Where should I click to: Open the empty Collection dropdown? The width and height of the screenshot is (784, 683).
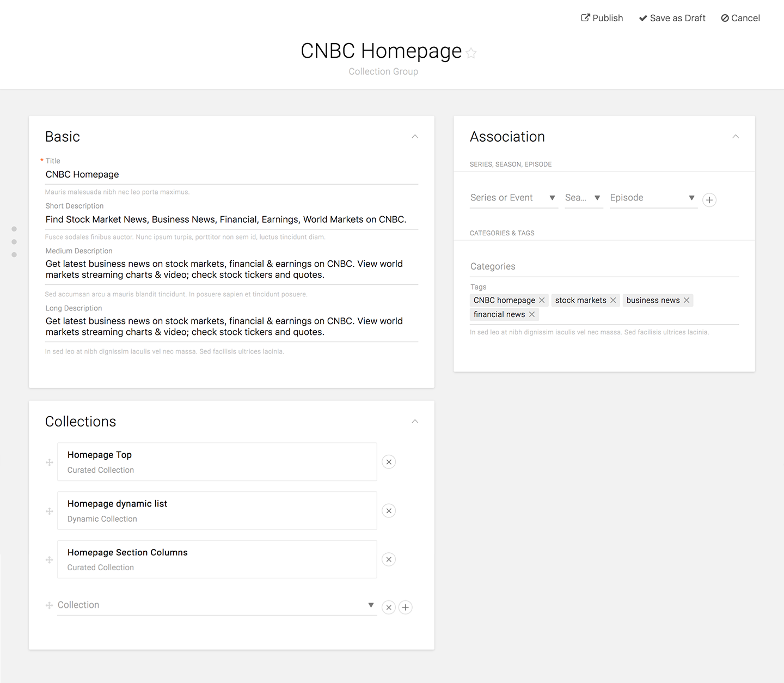tap(216, 605)
